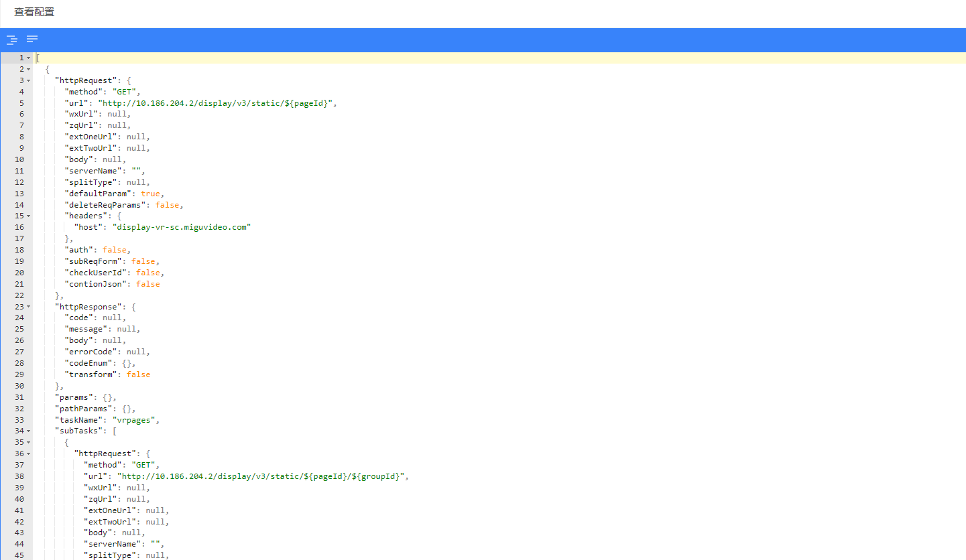Collapse the headers block at line 15
Viewport: 966px width, 560px height.
point(28,216)
